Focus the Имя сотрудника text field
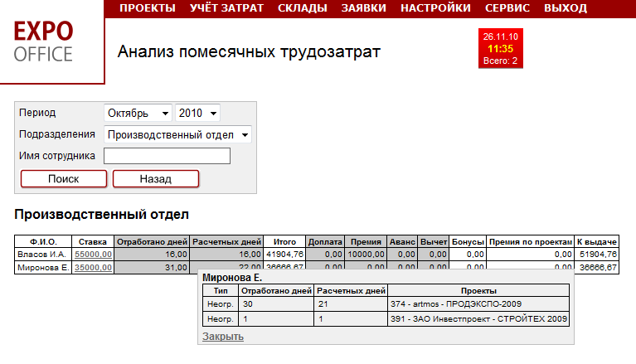Image resolution: width=636 pixels, height=364 pixels. click(x=167, y=156)
